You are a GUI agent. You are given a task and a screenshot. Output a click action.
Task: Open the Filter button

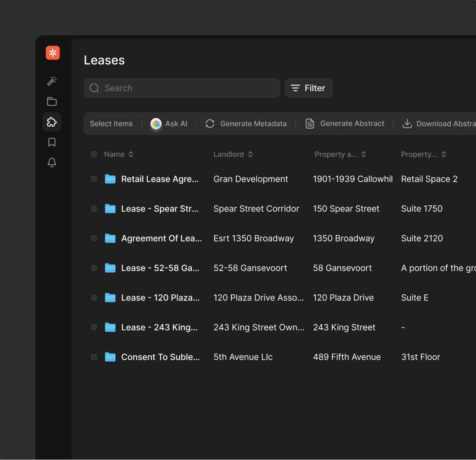click(x=309, y=88)
